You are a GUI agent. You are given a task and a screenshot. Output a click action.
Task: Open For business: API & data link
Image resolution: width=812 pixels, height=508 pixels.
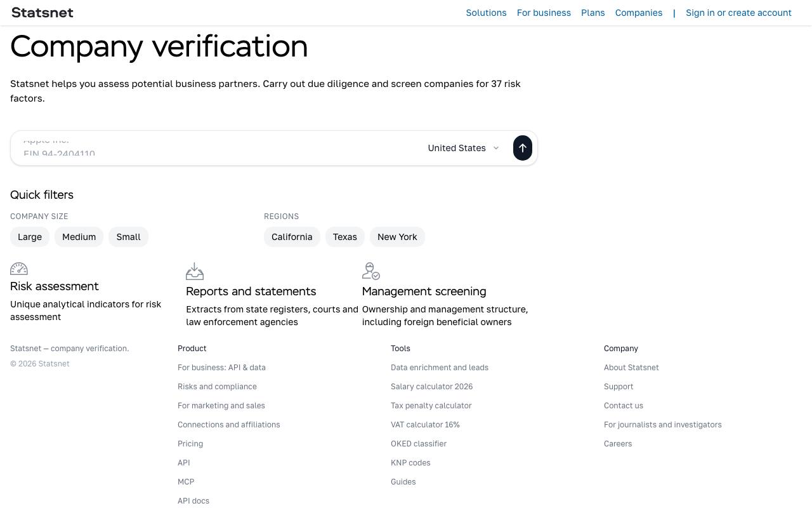pos(221,368)
